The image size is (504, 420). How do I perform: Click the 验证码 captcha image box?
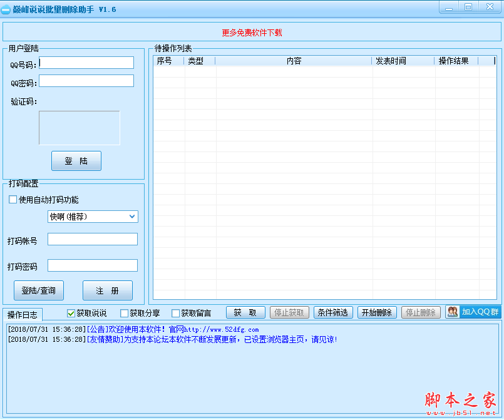pos(79,128)
